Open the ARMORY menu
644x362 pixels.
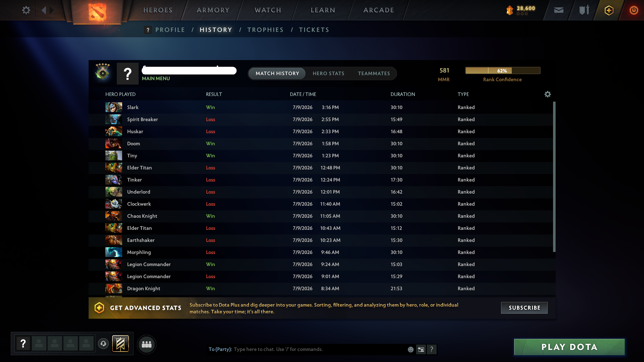(x=213, y=10)
